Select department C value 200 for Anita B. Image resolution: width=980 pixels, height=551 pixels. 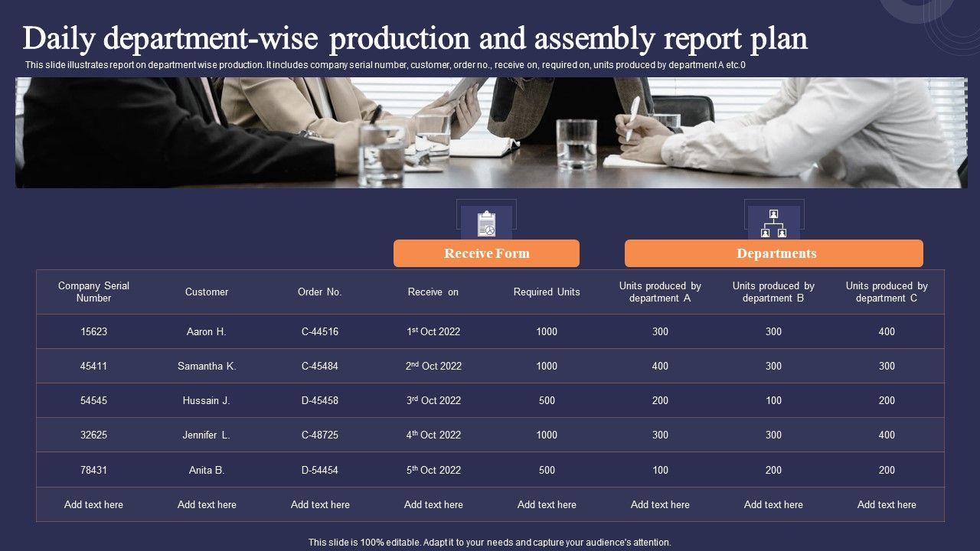[x=887, y=470]
